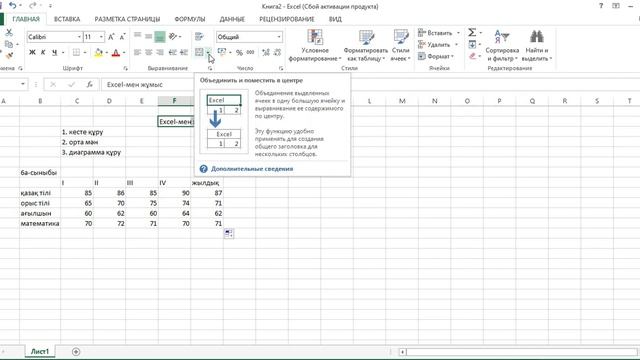Expand the Merge and Center dropdown arrow
Screen dimensions: 640x360
pyautogui.click(x=208, y=52)
